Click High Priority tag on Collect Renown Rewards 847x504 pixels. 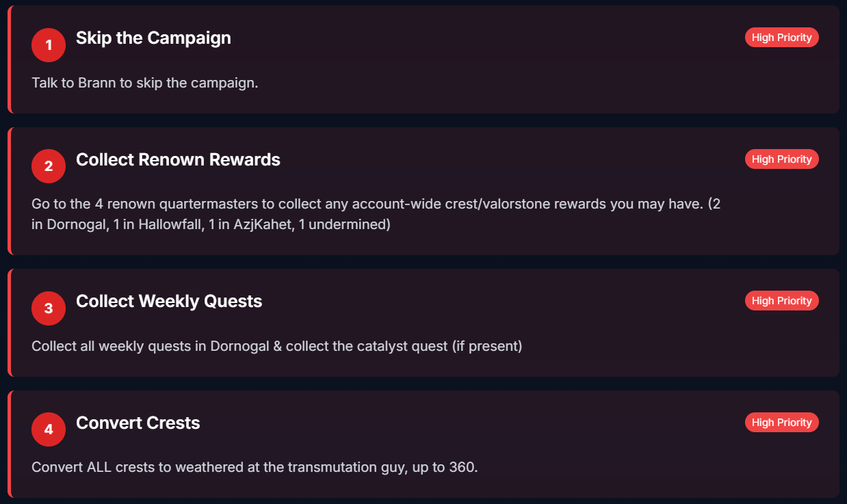coord(781,159)
